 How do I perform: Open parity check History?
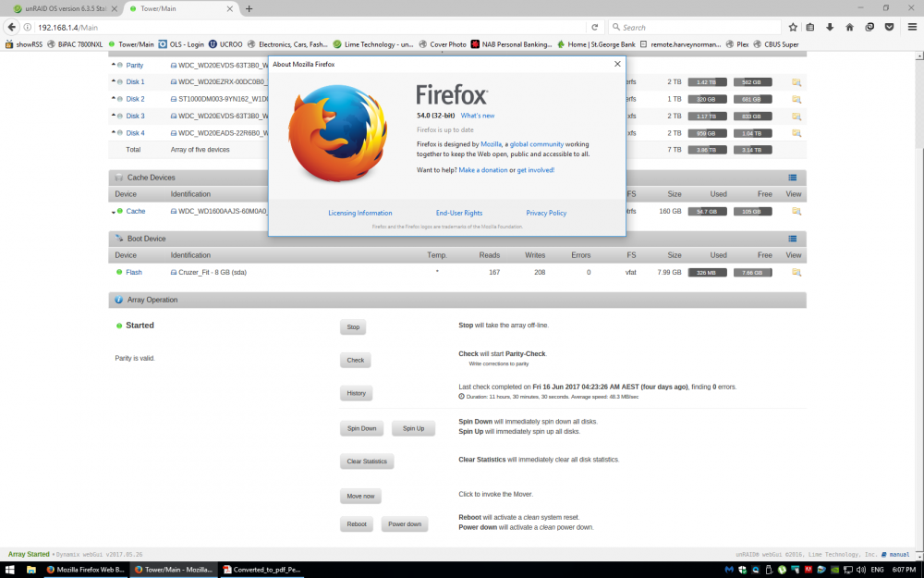[x=356, y=393]
